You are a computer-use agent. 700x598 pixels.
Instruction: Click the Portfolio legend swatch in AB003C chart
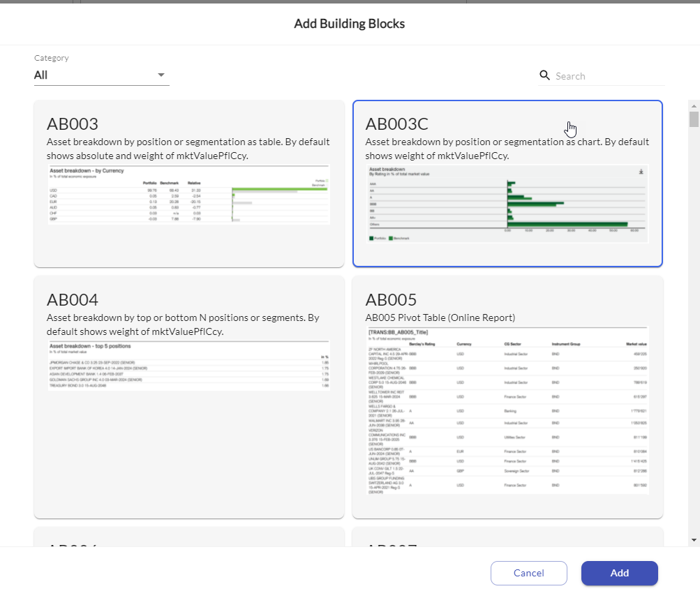click(371, 238)
